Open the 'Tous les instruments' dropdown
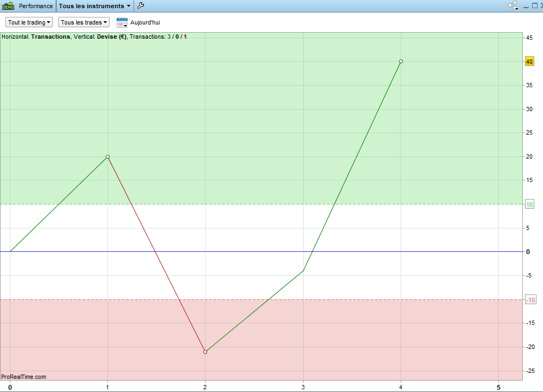The image size is (543, 392). click(x=94, y=6)
